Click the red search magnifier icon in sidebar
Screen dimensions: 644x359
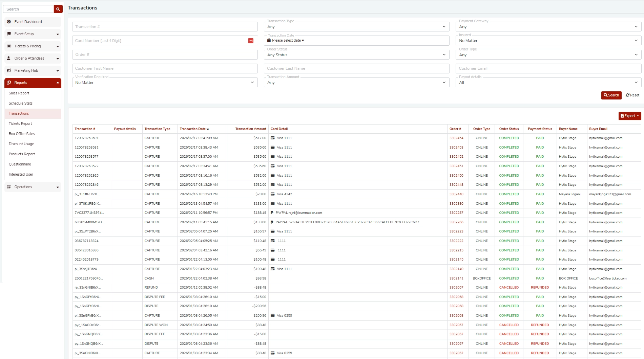[58, 9]
